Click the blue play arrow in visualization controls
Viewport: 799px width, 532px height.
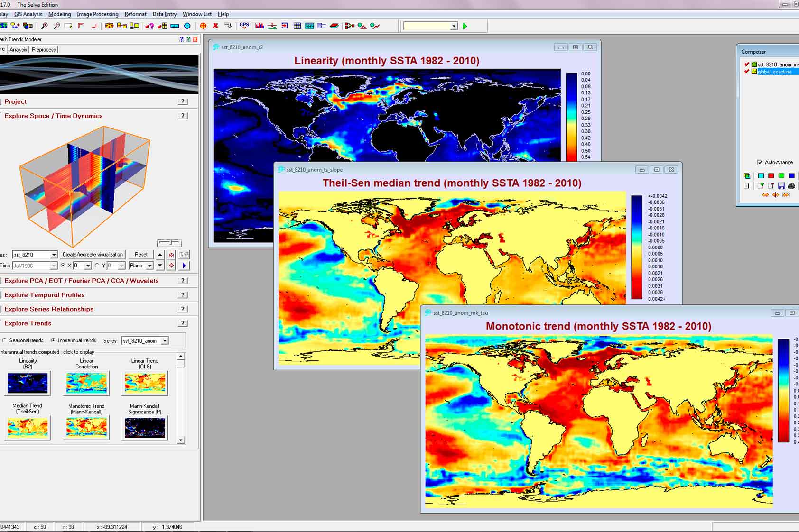point(184,266)
